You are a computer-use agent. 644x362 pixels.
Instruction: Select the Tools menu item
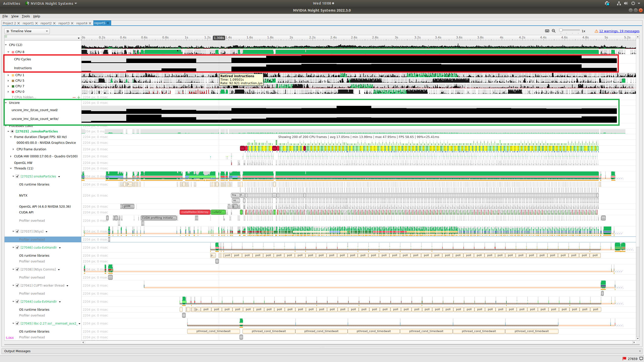tap(26, 16)
